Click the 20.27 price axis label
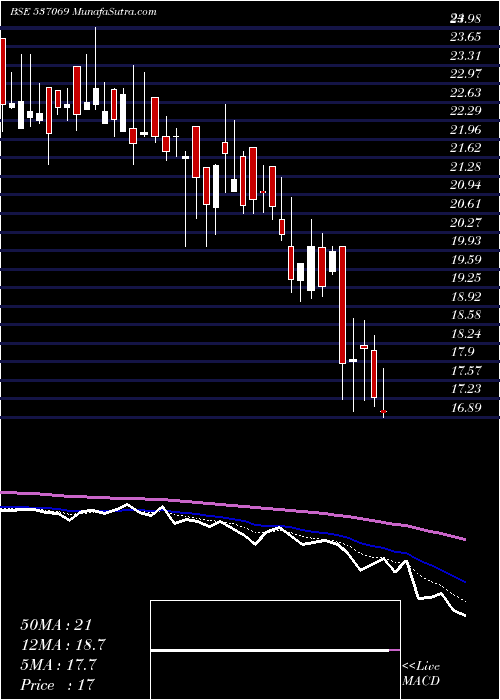This screenshot has width=500, height=700. click(x=466, y=222)
